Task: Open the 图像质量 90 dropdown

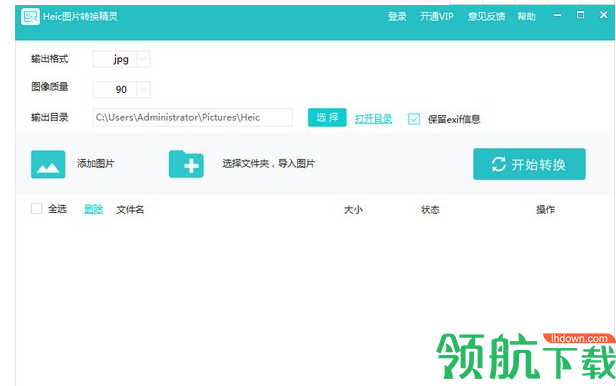Action: tap(122, 90)
